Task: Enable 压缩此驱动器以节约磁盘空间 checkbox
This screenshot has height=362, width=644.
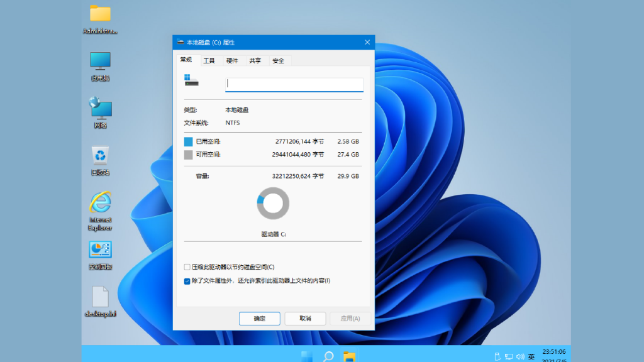Action: pos(187,267)
